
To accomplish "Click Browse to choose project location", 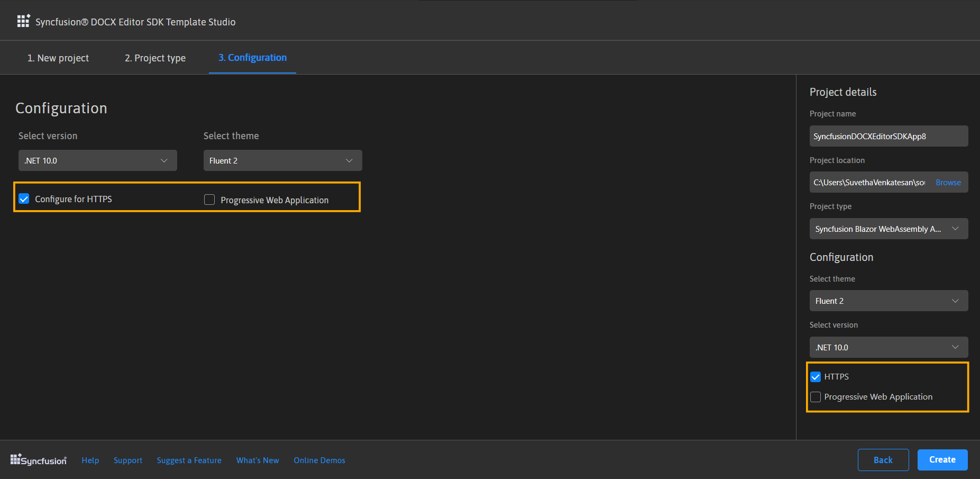I will click(x=948, y=182).
